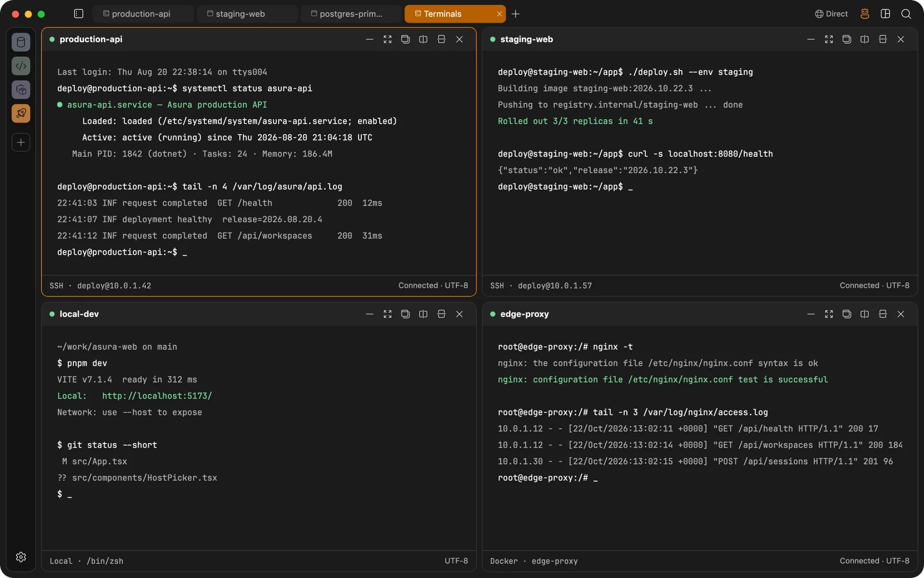Duplicate the edge-proxy pane
924x578 pixels.
click(847, 314)
